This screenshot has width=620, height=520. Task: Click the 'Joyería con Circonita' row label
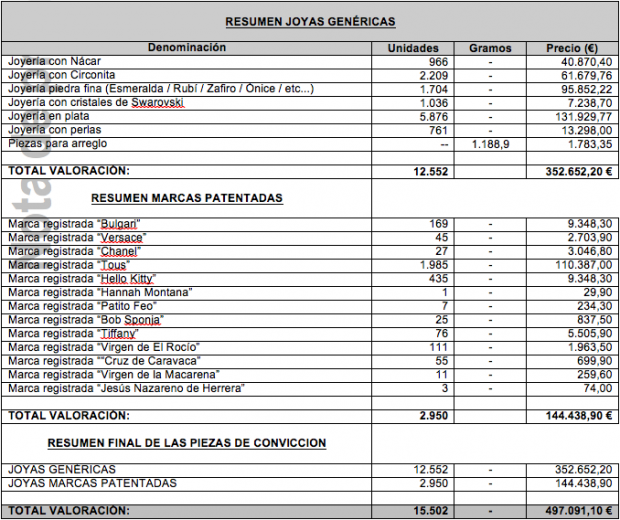(x=62, y=75)
